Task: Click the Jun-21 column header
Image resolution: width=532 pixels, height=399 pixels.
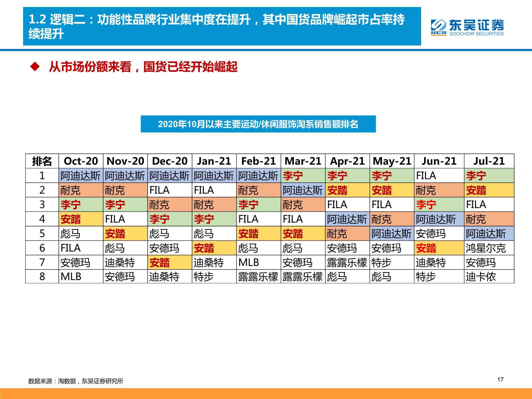Action: [439, 161]
